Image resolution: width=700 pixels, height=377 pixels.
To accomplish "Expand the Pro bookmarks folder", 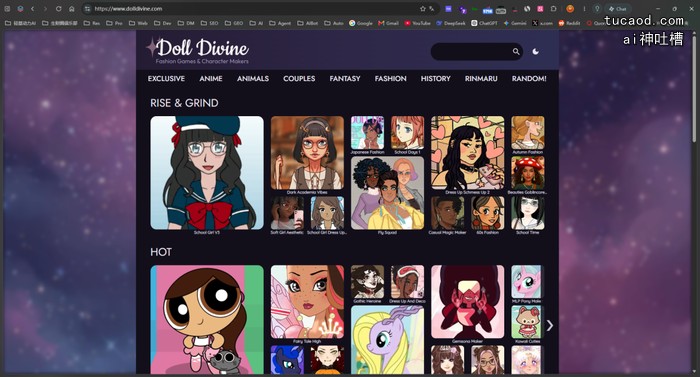I will pyautogui.click(x=114, y=23).
